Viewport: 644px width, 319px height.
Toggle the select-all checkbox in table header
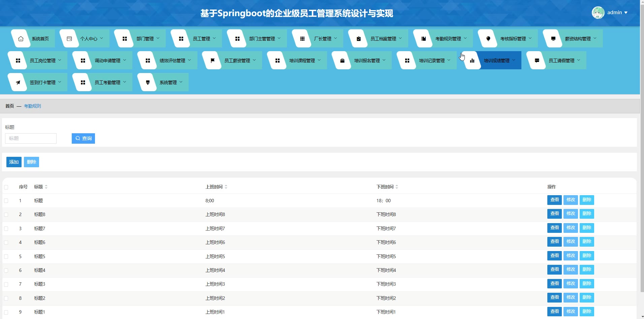[x=6, y=187]
